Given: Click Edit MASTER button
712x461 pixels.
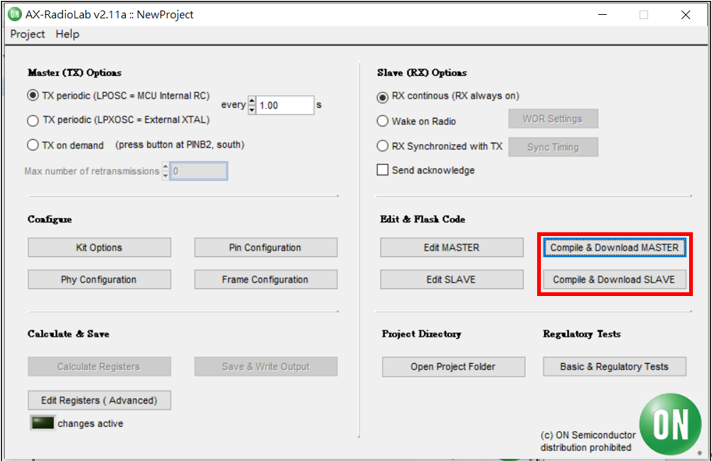Looking at the screenshot, I should [452, 248].
